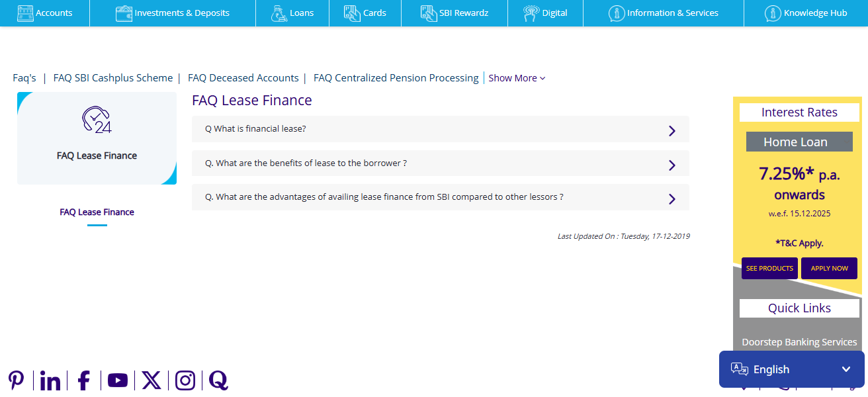Viewport: 868px width, 397px height.
Task: Open the Facebook social icon
Action: click(x=84, y=380)
